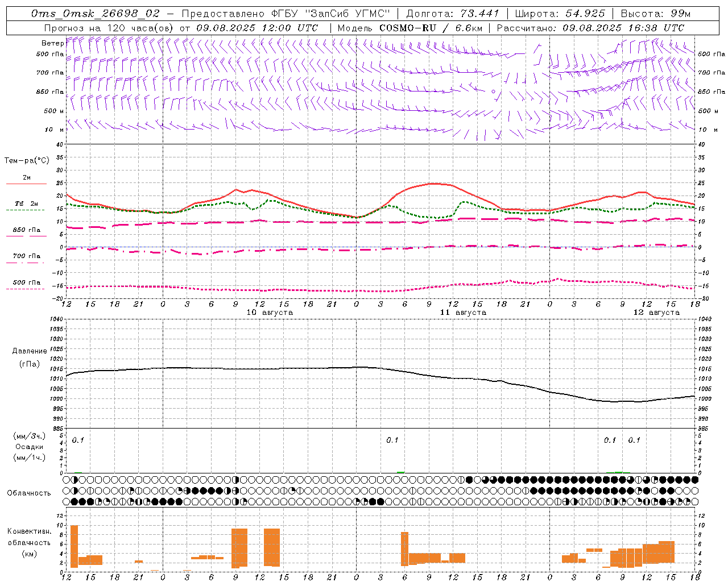The image size is (728, 582).
Task: Click the "(мм/3ч.)" precipitation unit label
Action: [x=30, y=436]
